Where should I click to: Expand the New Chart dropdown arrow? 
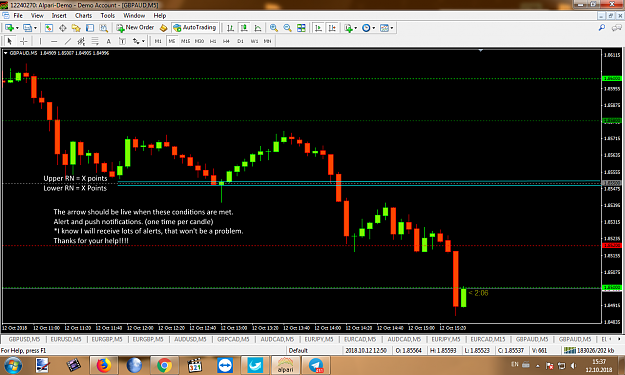click(x=17, y=28)
